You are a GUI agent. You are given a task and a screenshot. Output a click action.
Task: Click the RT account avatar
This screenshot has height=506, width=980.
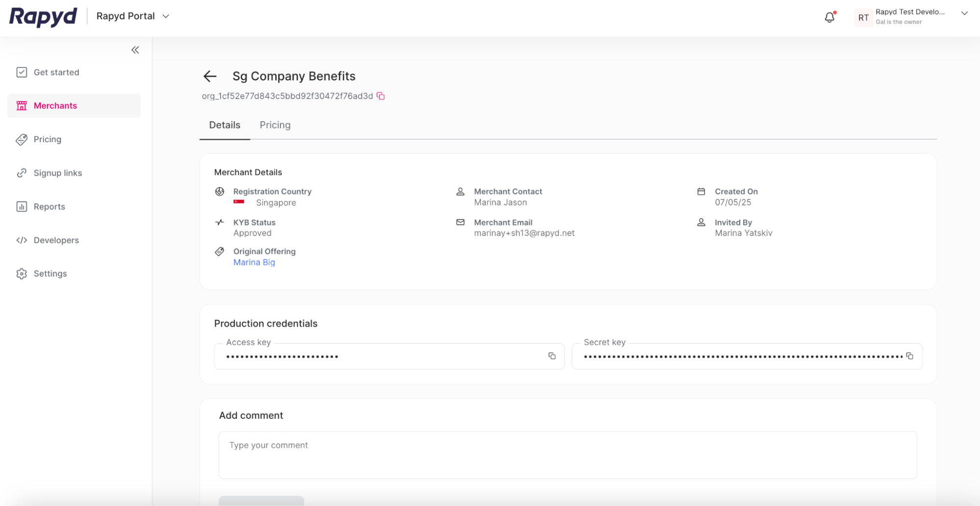point(863,18)
